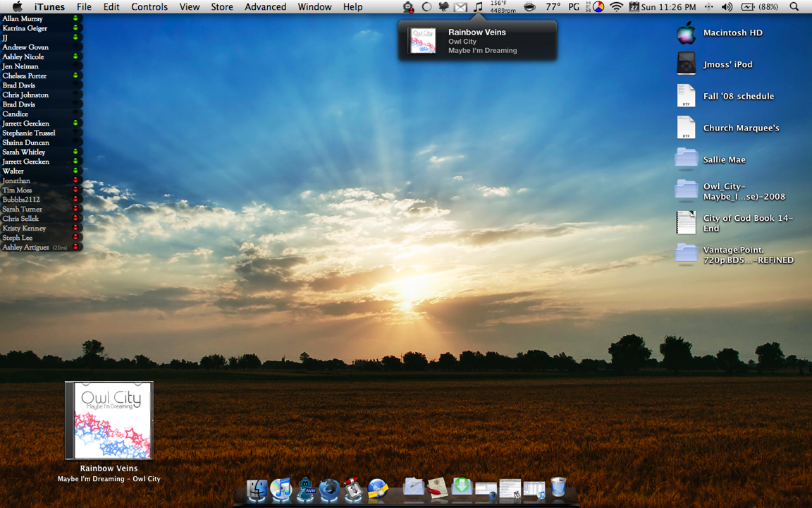Restore the minimized Transmission window in Dock
The height and width of the screenshot is (508, 812).
[x=510, y=490]
